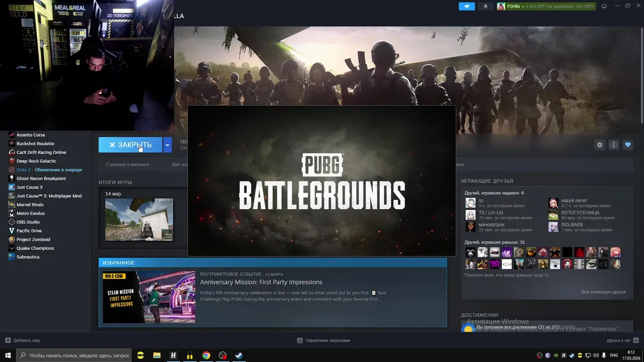644x362 pixels.
Task: Switch to Big Picture mode icon
Action: click(604, 6)
